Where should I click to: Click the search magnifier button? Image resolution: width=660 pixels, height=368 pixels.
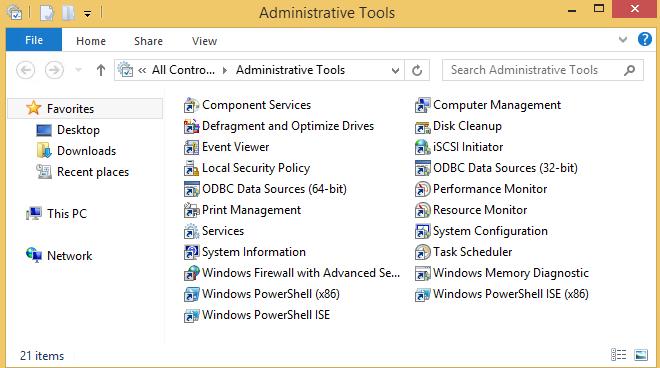click(629, 70)
